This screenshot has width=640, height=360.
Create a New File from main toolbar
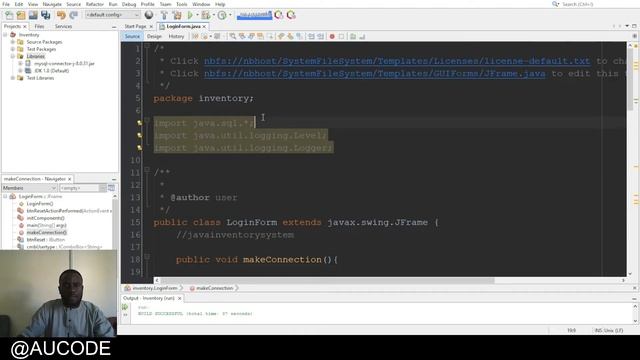point(9,15)
